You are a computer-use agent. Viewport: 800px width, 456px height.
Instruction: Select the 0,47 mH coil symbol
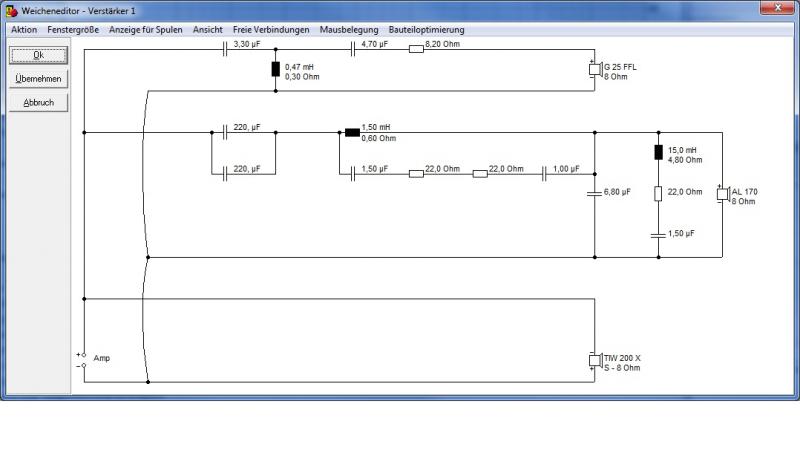276,69
